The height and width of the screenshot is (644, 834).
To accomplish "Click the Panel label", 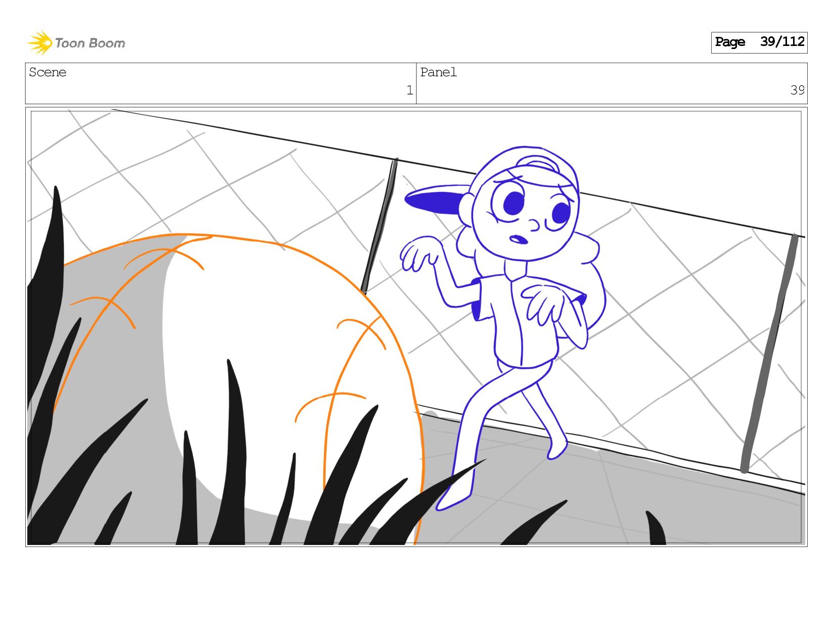I will coord(438,72).
